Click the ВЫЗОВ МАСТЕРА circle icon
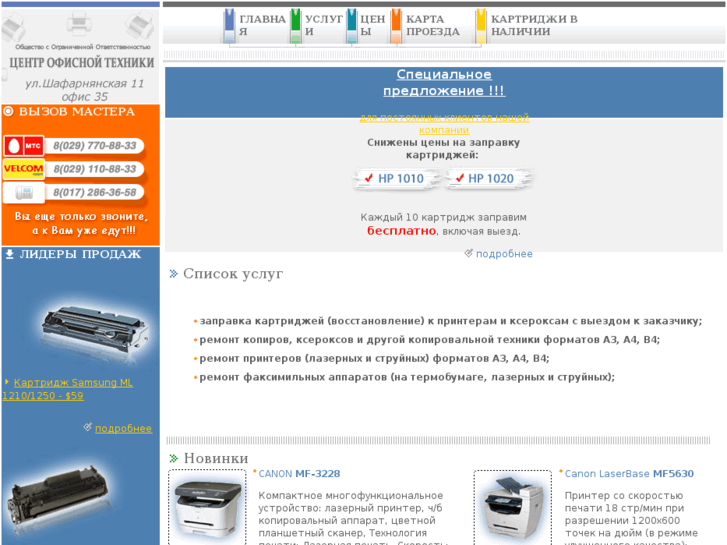The image size is (727, 545). pos(8,111)
